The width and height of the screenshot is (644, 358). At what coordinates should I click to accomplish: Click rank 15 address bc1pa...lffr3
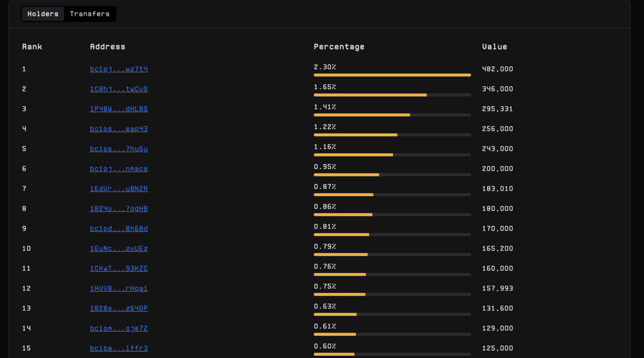119,348
